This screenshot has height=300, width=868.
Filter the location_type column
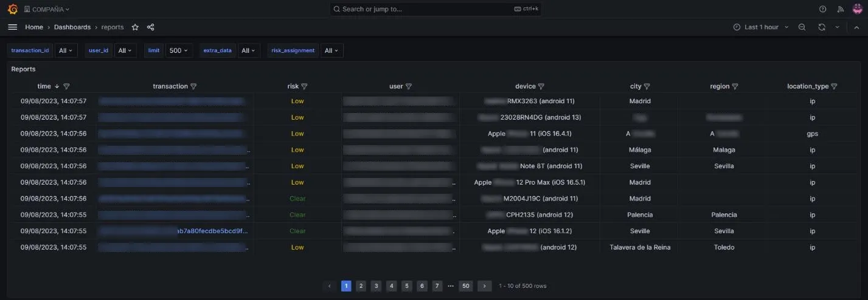834,86
